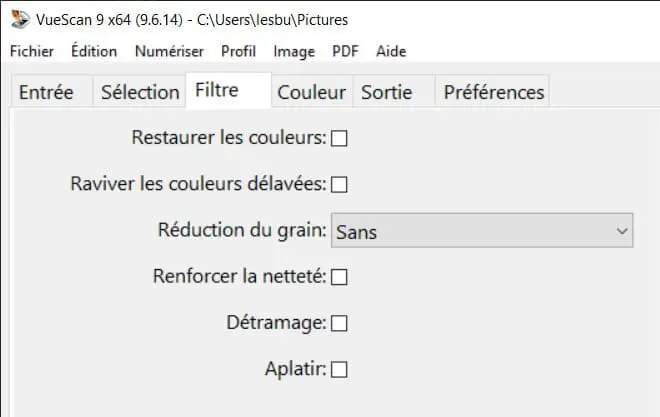Switch to the Couleur tab
660x417 pixels.
pos(311,91)
